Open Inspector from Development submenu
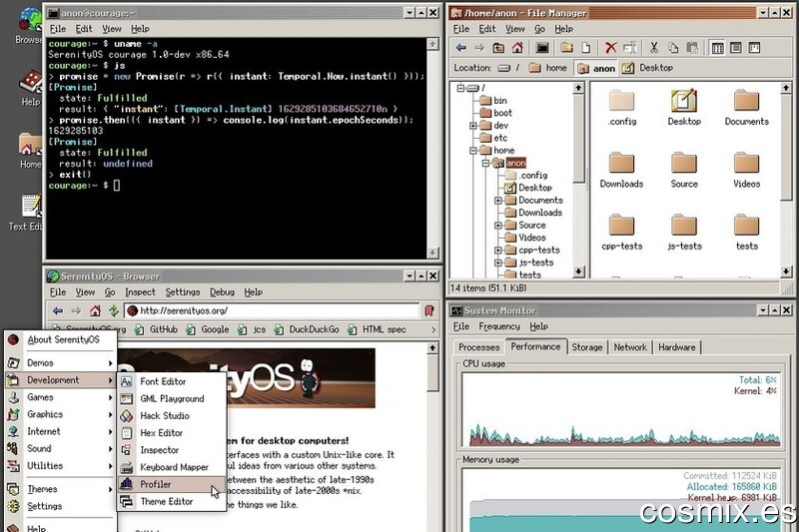Viewport: 799px width, 532px height. (x=172, y=450)
